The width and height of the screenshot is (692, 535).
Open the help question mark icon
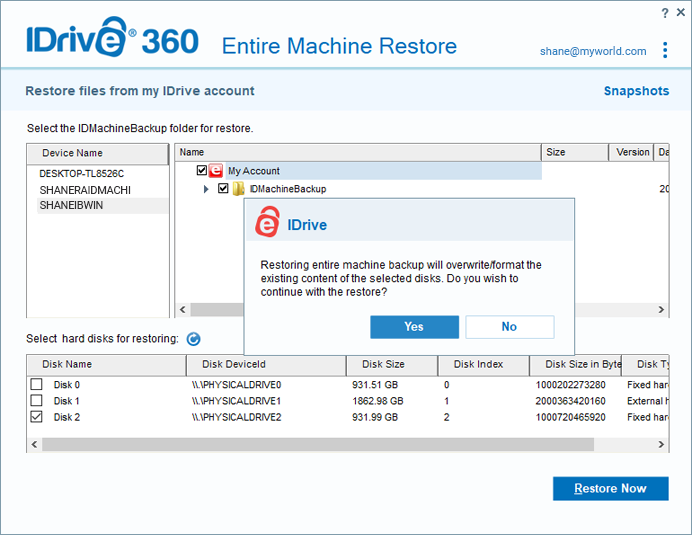tap(665, 13)
